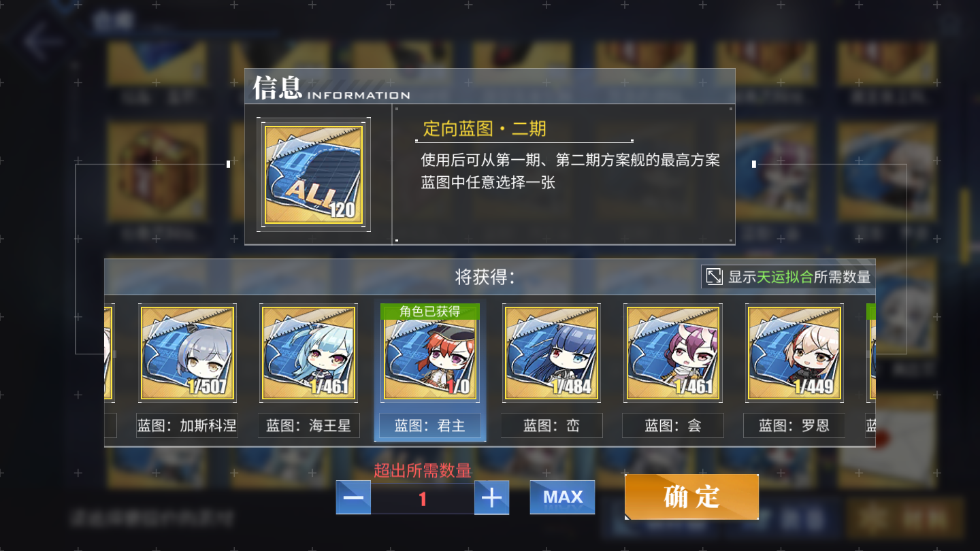The image size is (980, 551).
Task: Click the 蓝图：海王星 name label
Action: (309, 426)
